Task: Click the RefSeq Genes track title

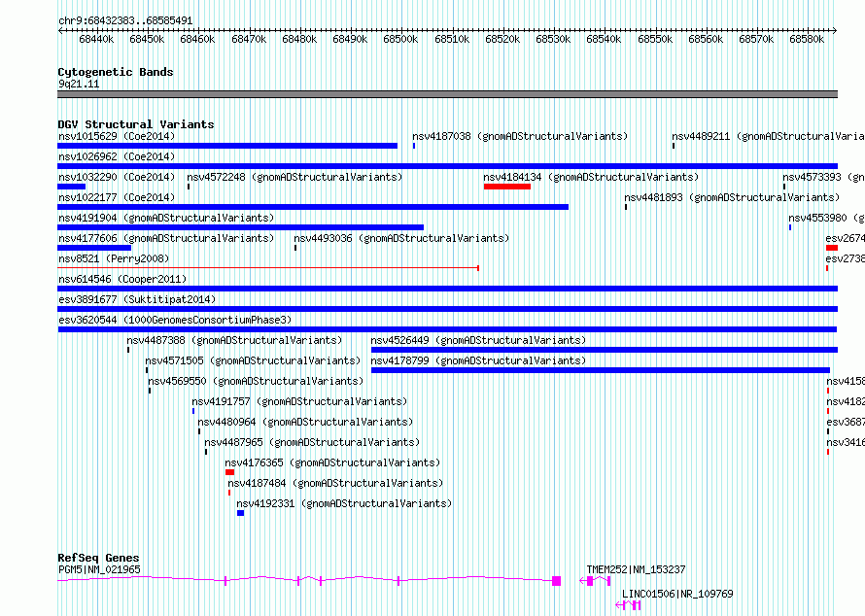Action: tap(98, 558)
